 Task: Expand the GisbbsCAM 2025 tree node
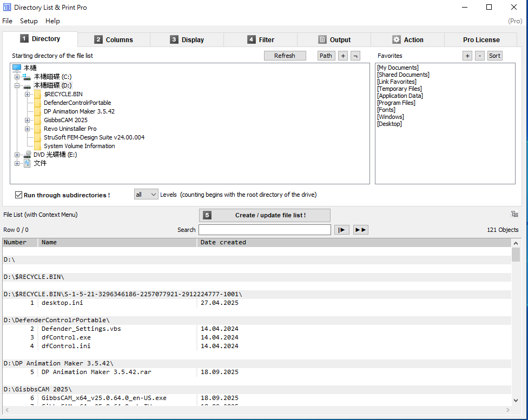click(x=27, y=120)
